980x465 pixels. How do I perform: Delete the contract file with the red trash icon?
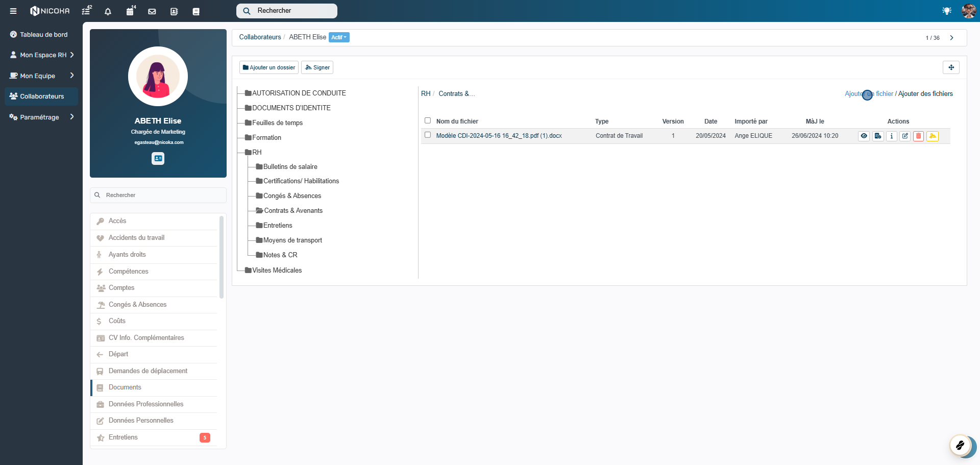(918, 136)
